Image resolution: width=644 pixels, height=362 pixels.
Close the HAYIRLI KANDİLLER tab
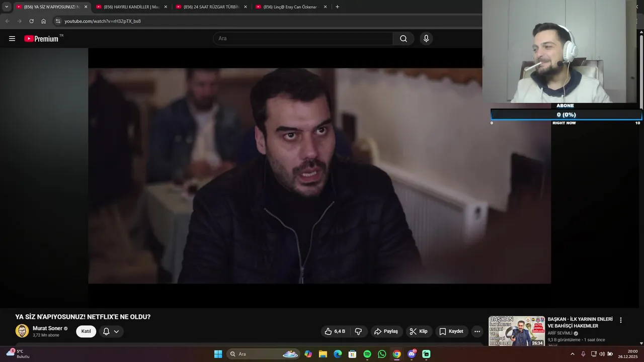[x=166, y=7]
